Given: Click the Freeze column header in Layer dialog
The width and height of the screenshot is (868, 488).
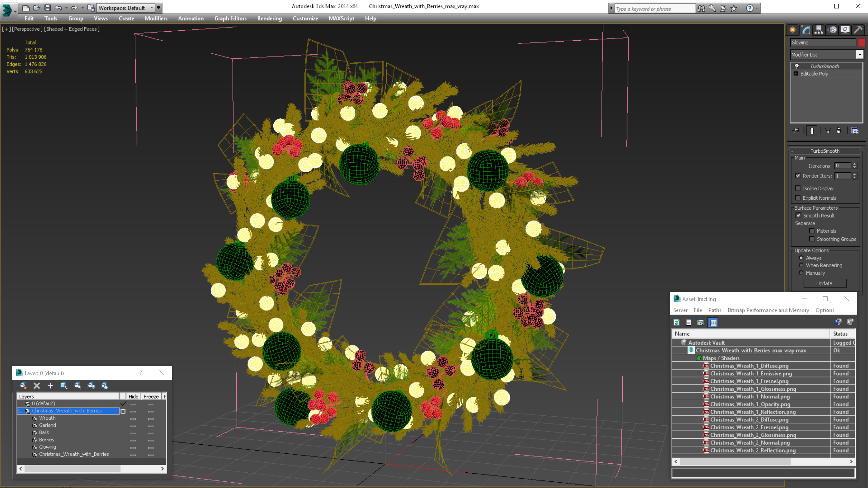Looking at the screenshot, I should (151, 396).
